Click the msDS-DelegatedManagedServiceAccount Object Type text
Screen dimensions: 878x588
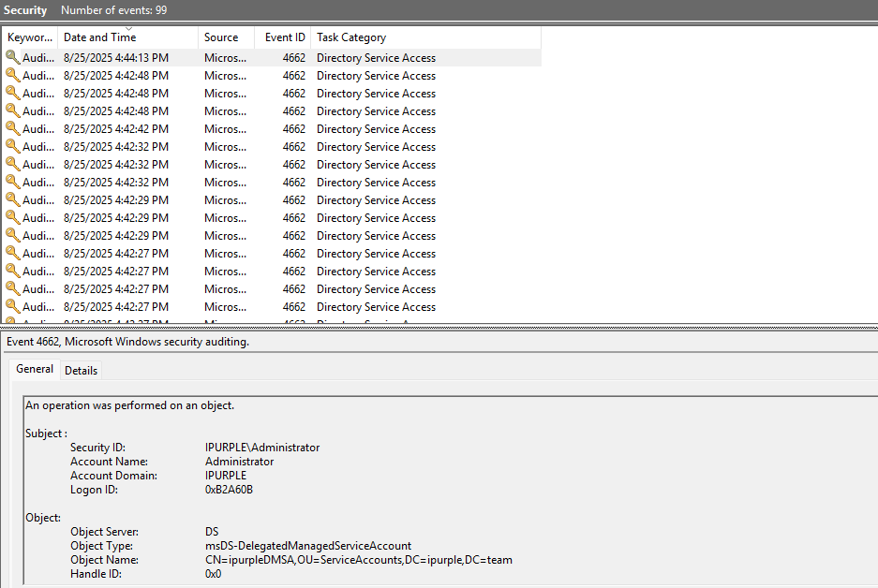pyautogui.click(x=307, y=546)
